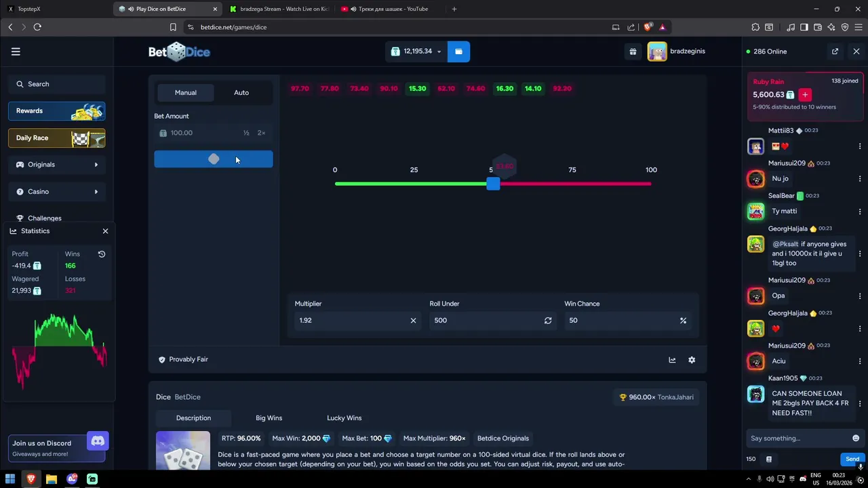Viewport: 868px width, 488px height.
Task: Open options for Kaan1905's message
Action: tap(860, 403)
